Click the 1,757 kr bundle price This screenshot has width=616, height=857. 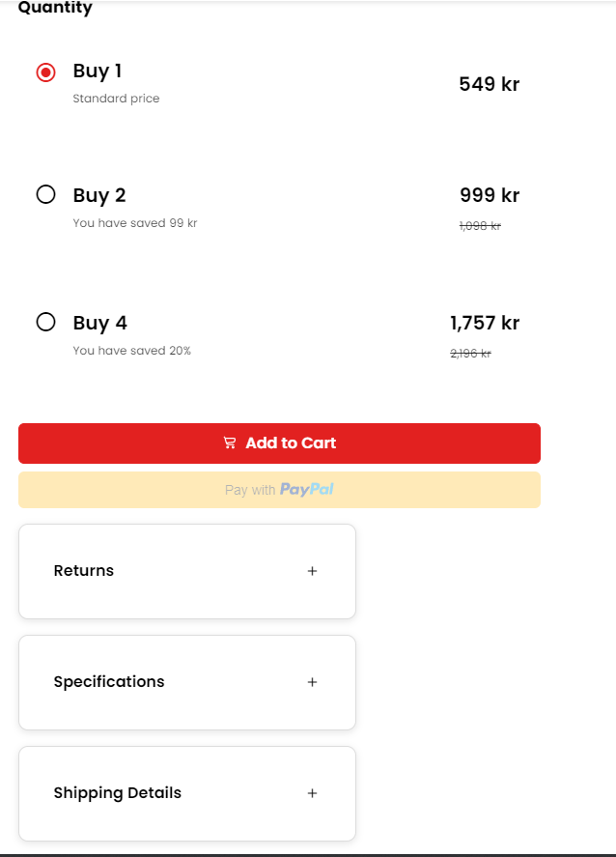[485, 323]
